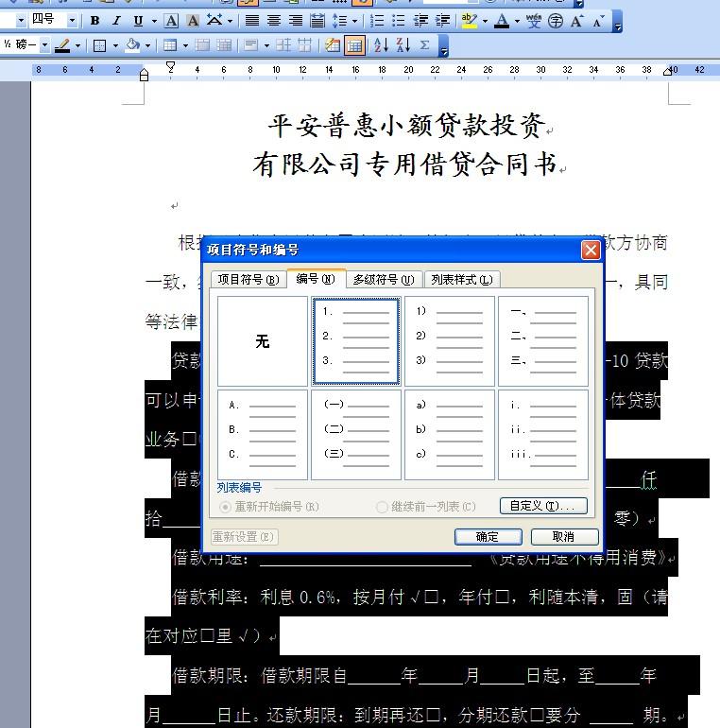Toggle bold formatting

(95, 21)
